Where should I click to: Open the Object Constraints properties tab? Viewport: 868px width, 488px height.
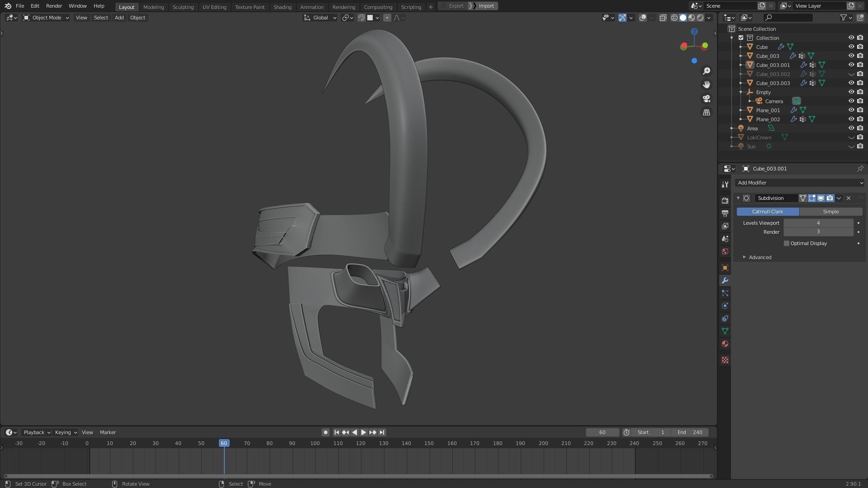point(725,318)
